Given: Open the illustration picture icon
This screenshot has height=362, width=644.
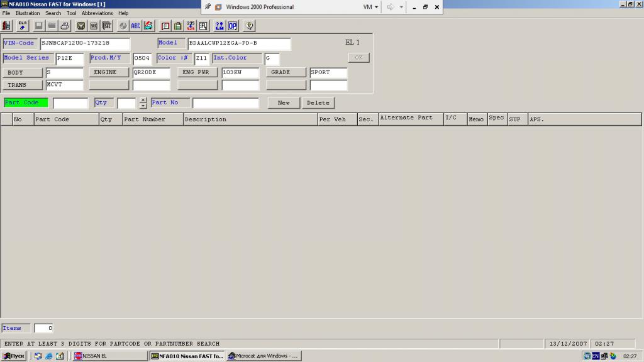Looking at the screenshot, I should tap(81, 26).
